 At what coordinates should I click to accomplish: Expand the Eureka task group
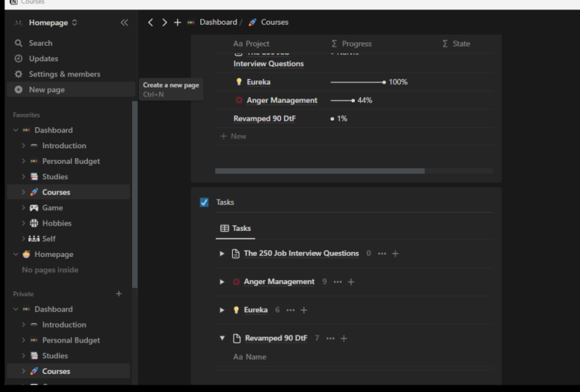coord(222,310)
